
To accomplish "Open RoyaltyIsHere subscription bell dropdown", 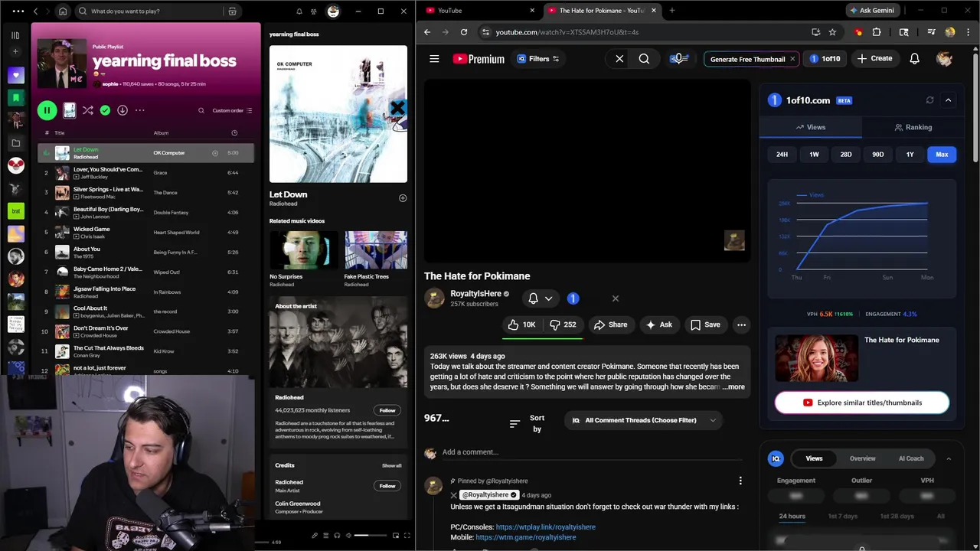I will pos(540,298).
